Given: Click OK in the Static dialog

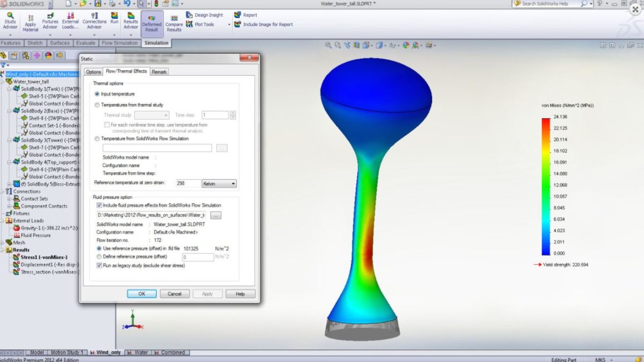Looking at the screenshot, I should pos(141,293).
